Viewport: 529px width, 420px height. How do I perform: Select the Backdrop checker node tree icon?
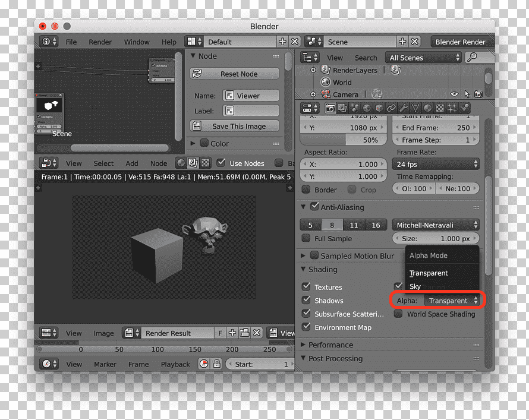pos(205,163)
